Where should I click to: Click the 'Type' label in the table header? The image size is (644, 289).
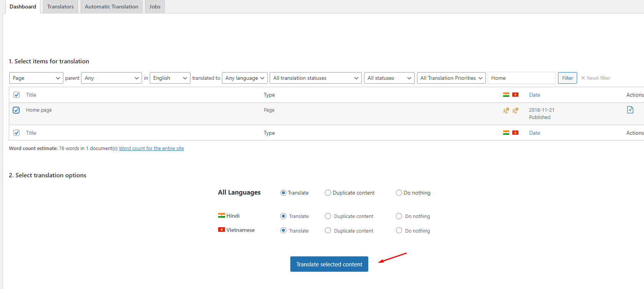(x=269, y=95)
